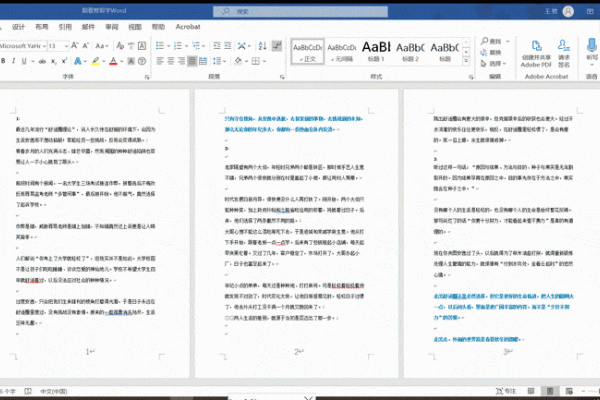This screenshot has width=600, height=400.
Task: Click Request Signatures icon
Action: pyautogui.click(x=564, y=54)
